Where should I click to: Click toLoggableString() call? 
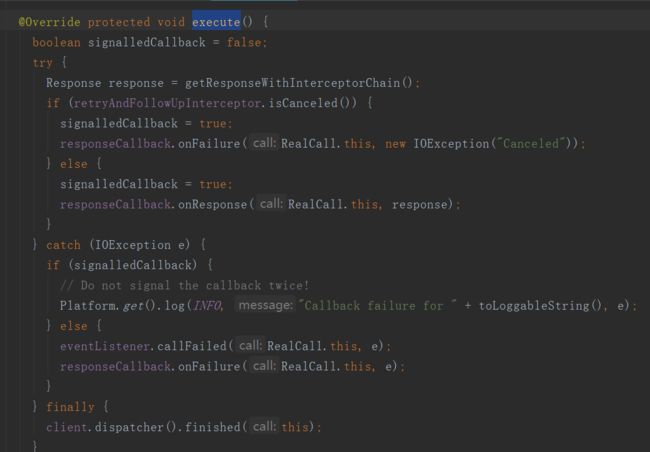540,306
